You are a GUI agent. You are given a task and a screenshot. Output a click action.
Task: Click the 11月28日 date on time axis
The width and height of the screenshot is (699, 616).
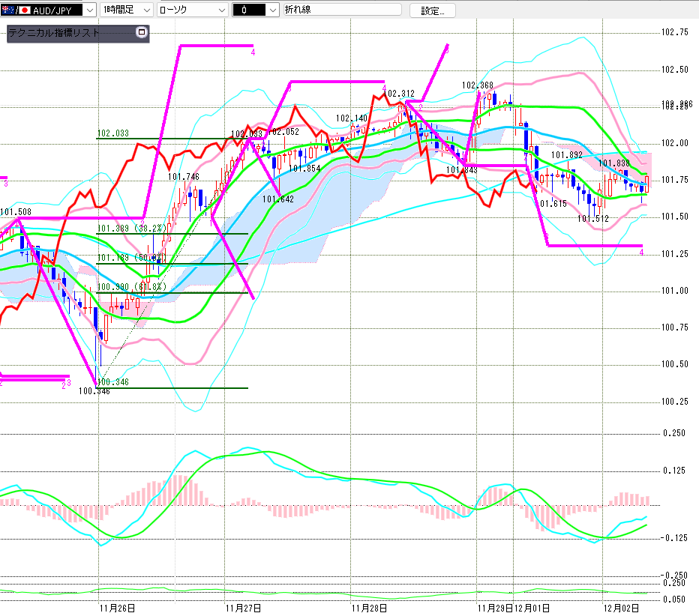pos(368,609)
